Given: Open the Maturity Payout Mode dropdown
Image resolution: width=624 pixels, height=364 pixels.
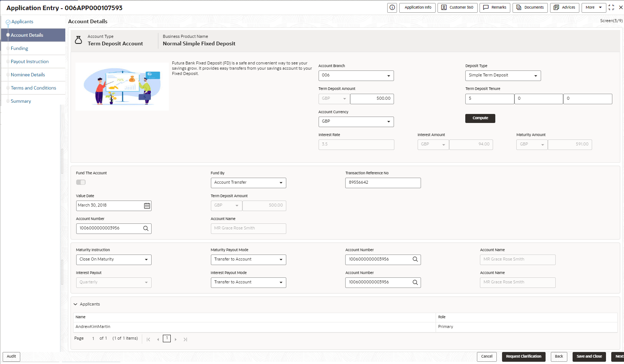Looking at the screenshot, I should coord(248,260).
